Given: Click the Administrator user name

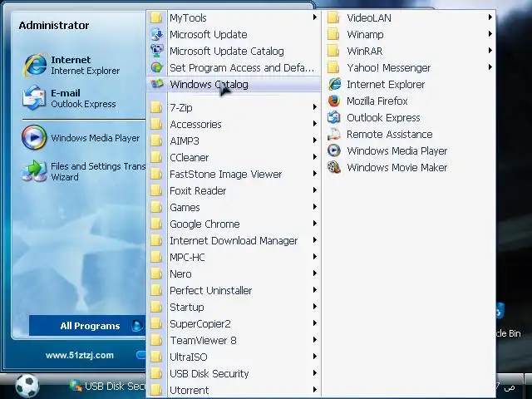Looking at the screenshot, I should (x=54, y=26).
